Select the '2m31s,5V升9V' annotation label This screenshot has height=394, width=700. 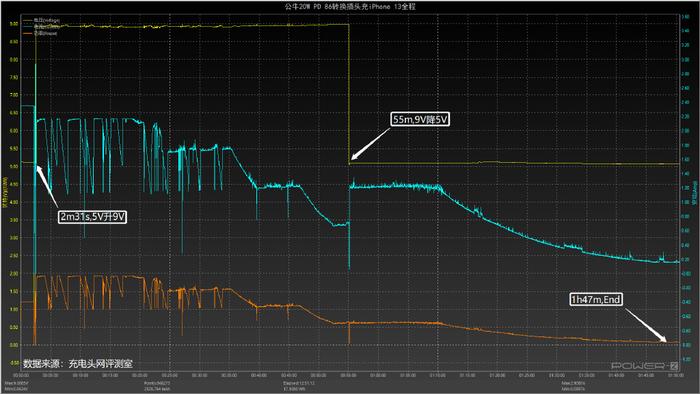[x=92, y=217]
